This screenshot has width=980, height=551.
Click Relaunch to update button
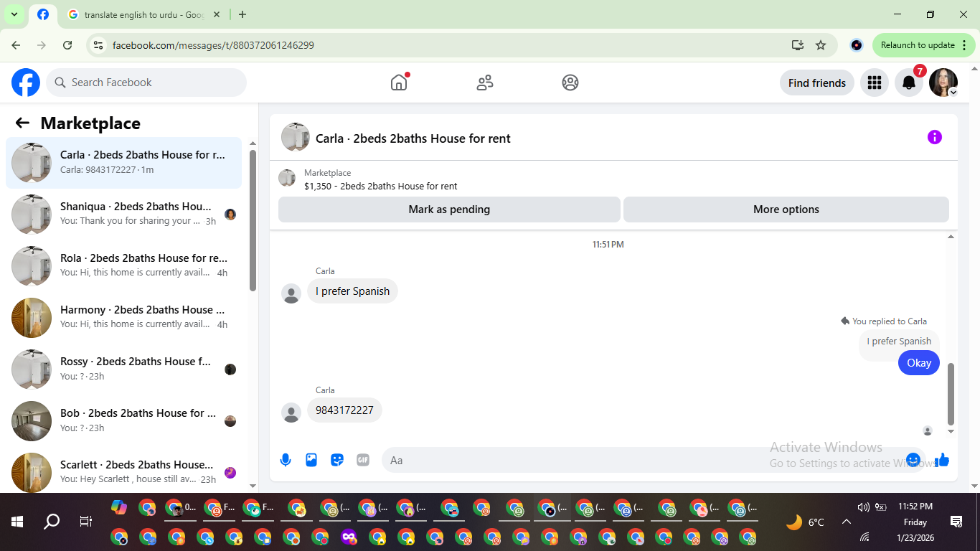coord(918,45)
